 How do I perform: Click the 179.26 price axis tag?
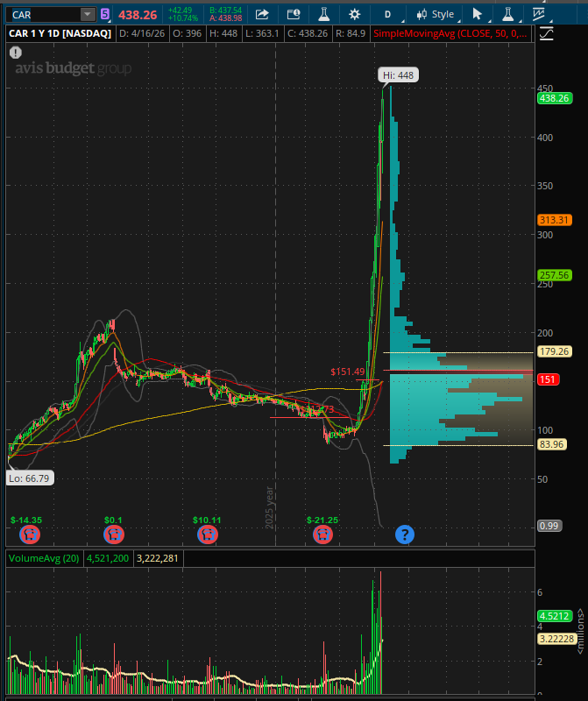tap(555, 351)
